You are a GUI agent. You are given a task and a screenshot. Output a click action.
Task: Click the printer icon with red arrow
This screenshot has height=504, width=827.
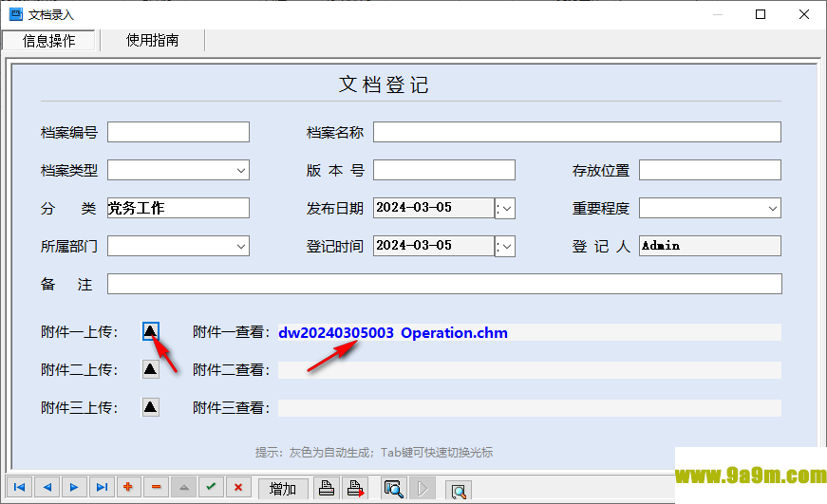pyautogui.click(x=355, y=489)
